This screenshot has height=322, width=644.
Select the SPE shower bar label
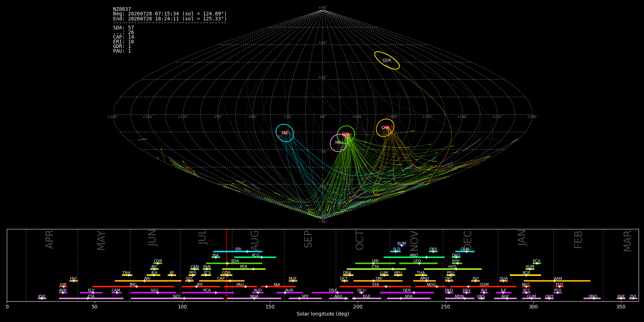pos(305,297)
